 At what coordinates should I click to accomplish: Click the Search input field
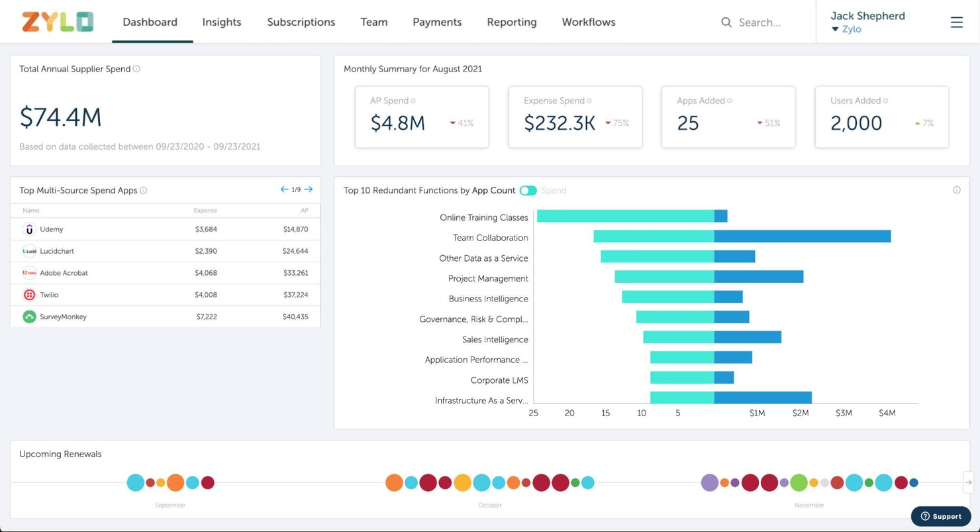coord(758,22)
